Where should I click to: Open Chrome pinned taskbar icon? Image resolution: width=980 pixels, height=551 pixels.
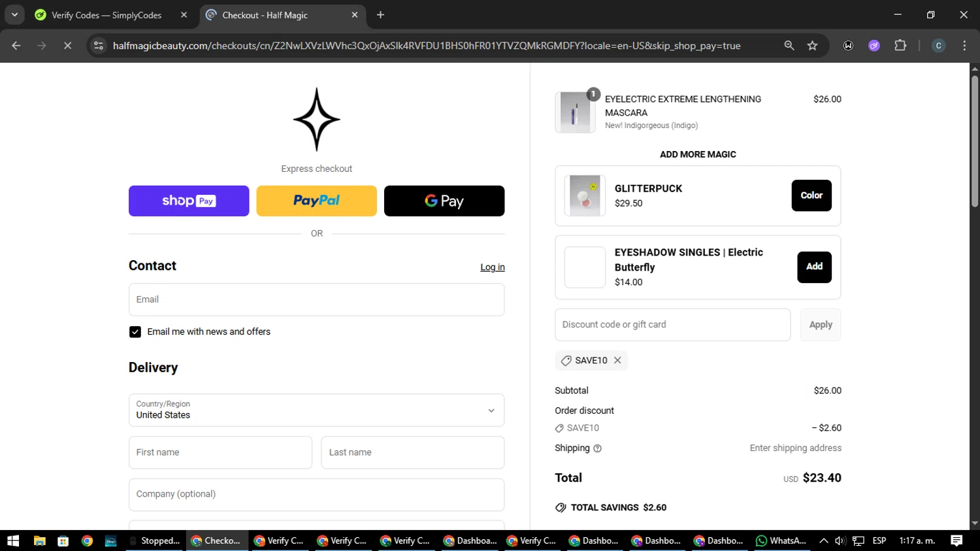[x=87, y=541]
